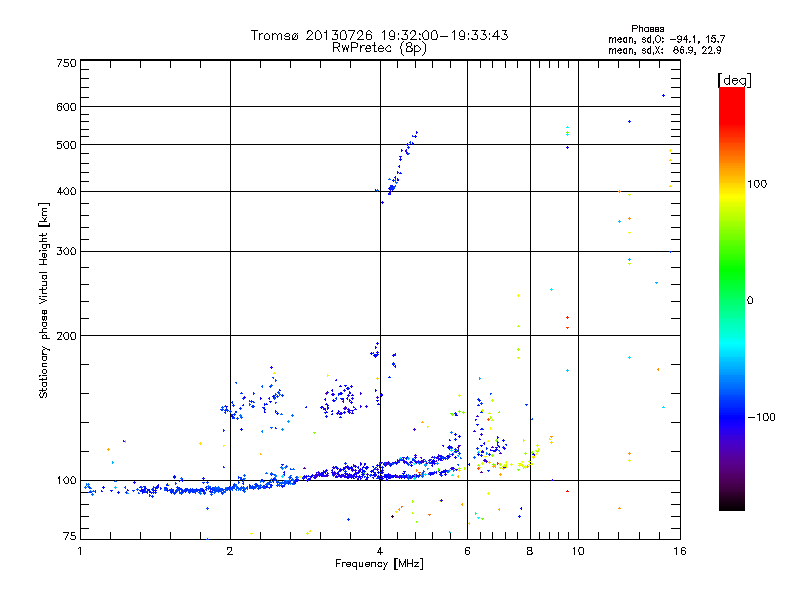Click the x-axis tick label "10"
The image size is (800, 600).
point(578,551)
